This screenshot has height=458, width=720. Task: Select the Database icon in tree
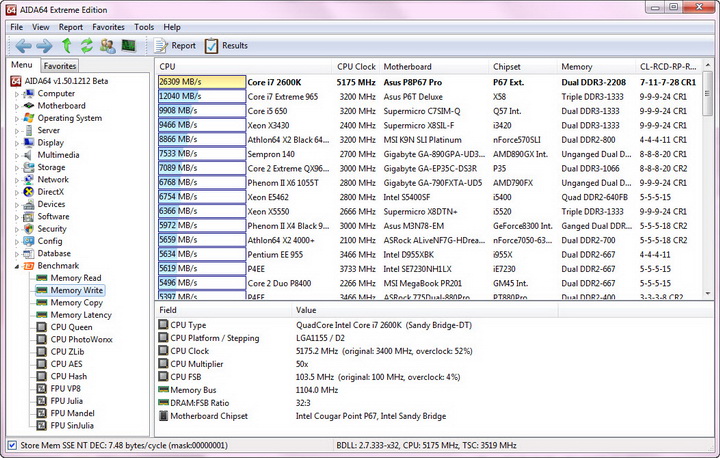coord(28,253)
